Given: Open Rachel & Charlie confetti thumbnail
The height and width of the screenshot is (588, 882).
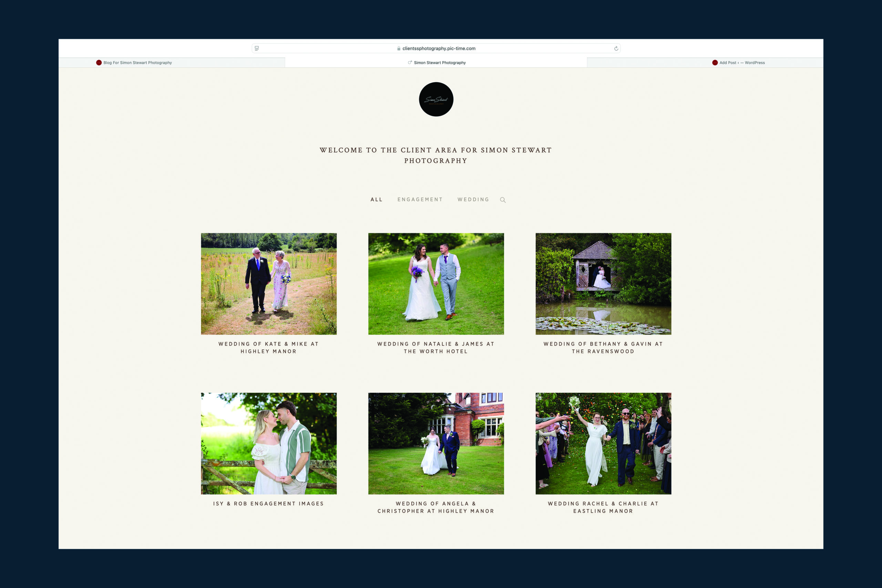Looking at the screenshot, I should (603, 444).
